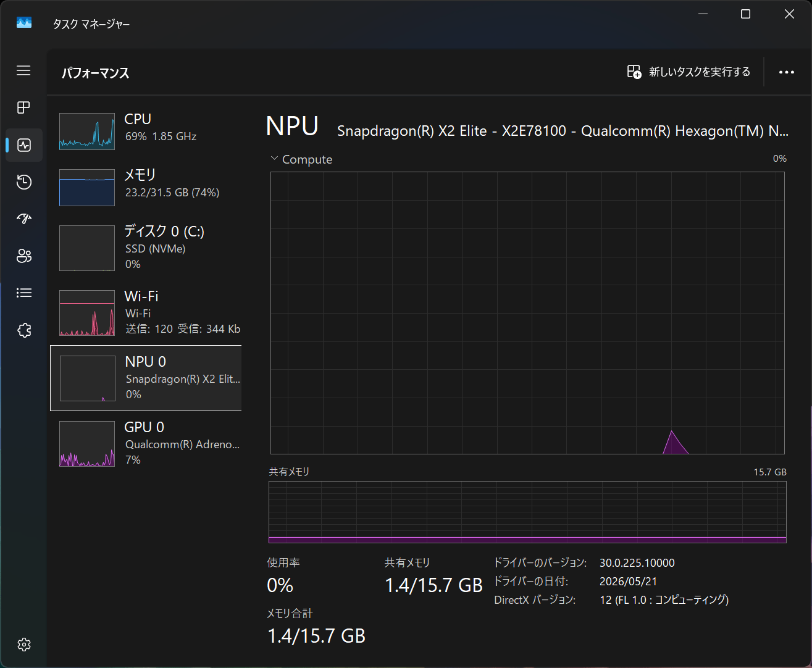Click driver version 30.0.225.10000
This screenshot has width=812, height=668.
637,563
